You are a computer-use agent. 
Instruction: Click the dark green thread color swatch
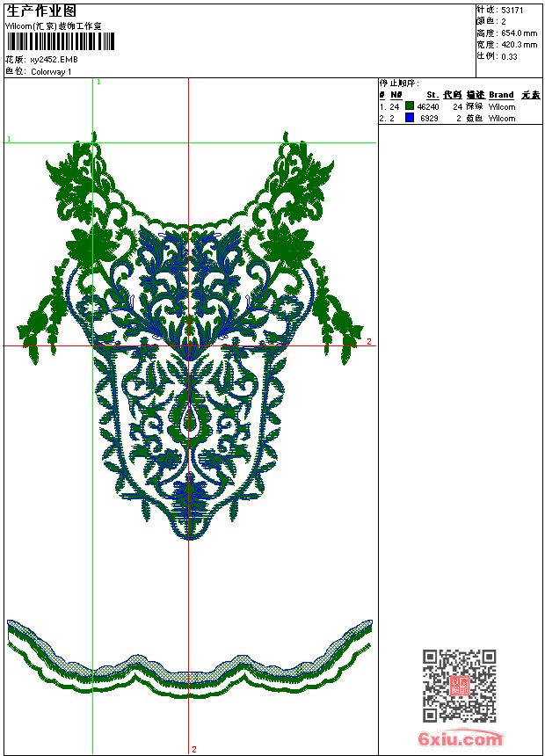coord(410,106)
